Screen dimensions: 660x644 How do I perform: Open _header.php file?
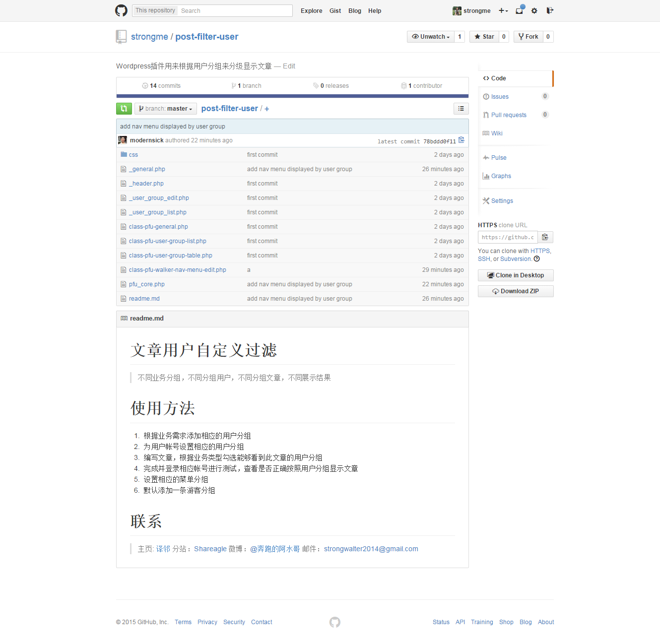pyautogui.click(x=146, y=184)
